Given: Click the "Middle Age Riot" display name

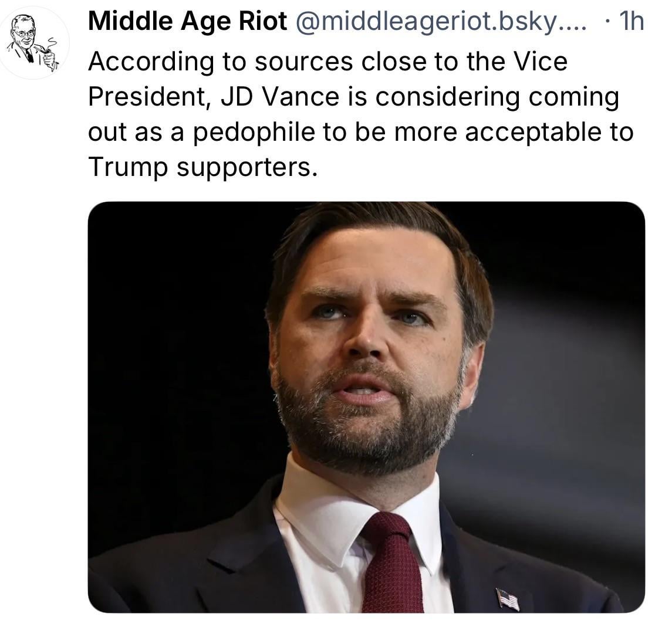Looking at the screenshot, I should (x=187, y=22).
